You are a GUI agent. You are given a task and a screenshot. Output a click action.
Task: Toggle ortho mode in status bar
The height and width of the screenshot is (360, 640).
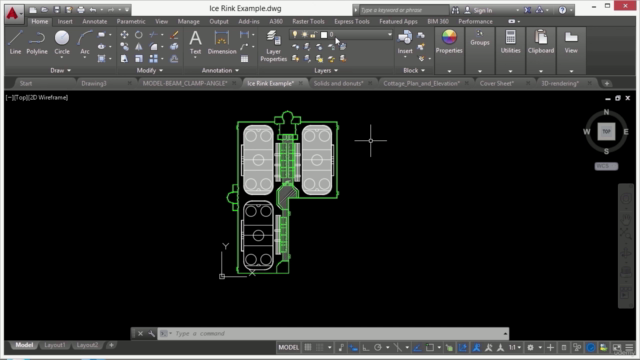(x=366, y=347)
